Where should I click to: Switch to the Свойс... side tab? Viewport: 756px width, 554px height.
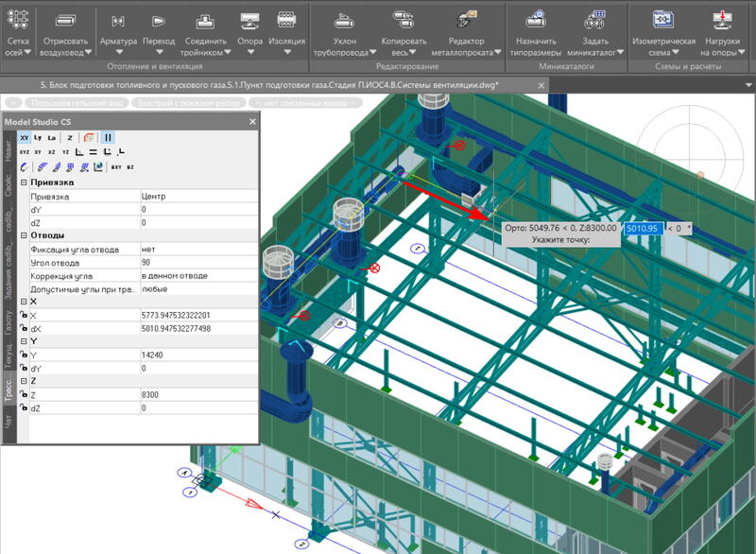(9, 185)
